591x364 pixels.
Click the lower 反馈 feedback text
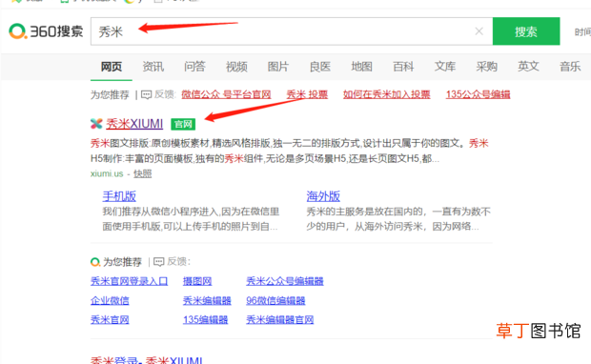point(178,261)
